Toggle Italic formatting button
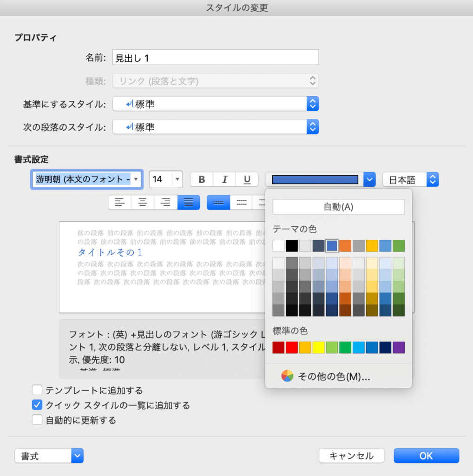473x476 pixels. [x=224, y=179]
